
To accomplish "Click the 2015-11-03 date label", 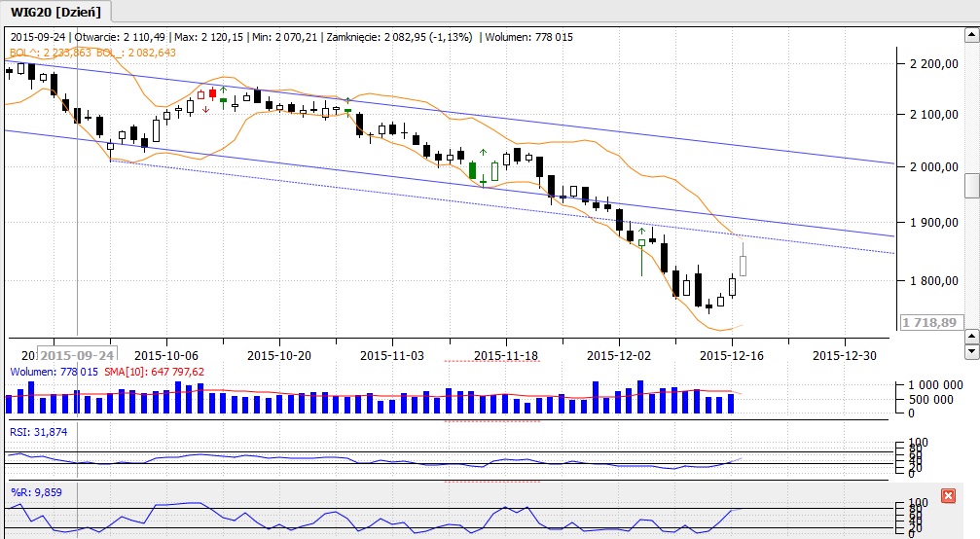I will tap(392, 355).
